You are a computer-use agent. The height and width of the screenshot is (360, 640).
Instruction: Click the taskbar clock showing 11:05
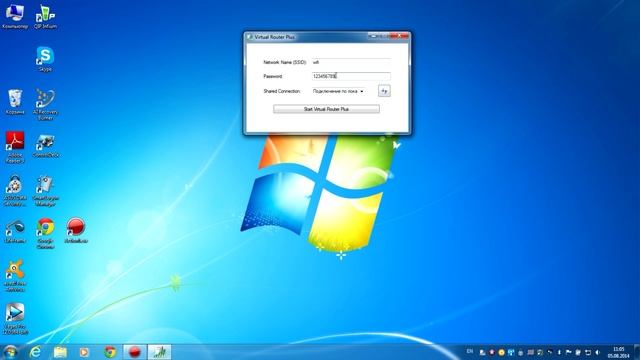tap(619, 352)
